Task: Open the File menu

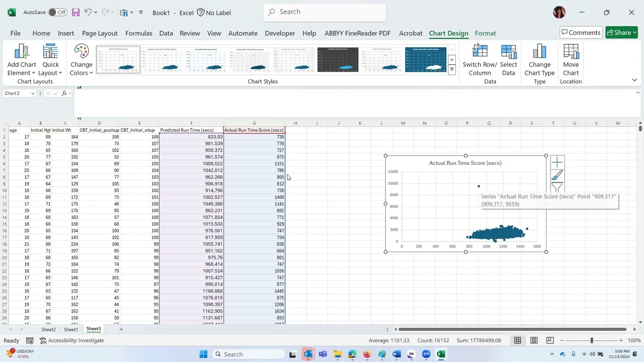Action: point(15,33)
